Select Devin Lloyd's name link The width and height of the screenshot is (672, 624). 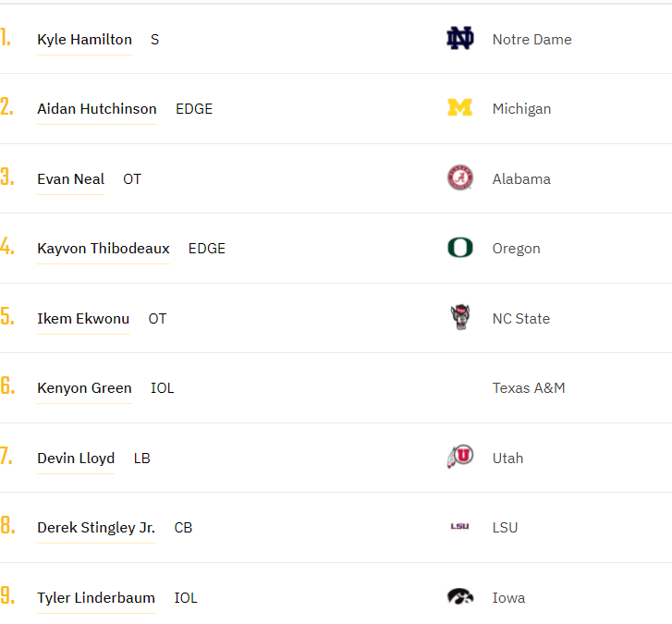click(x=76, y=459)
